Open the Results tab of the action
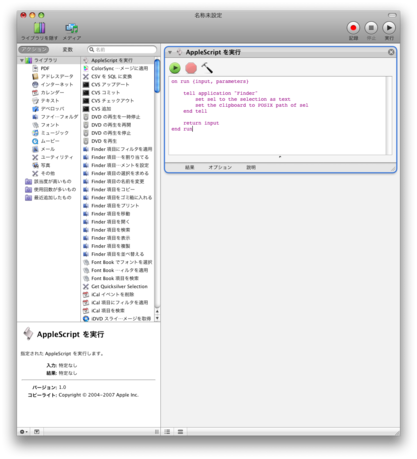 tap(190, 167)
